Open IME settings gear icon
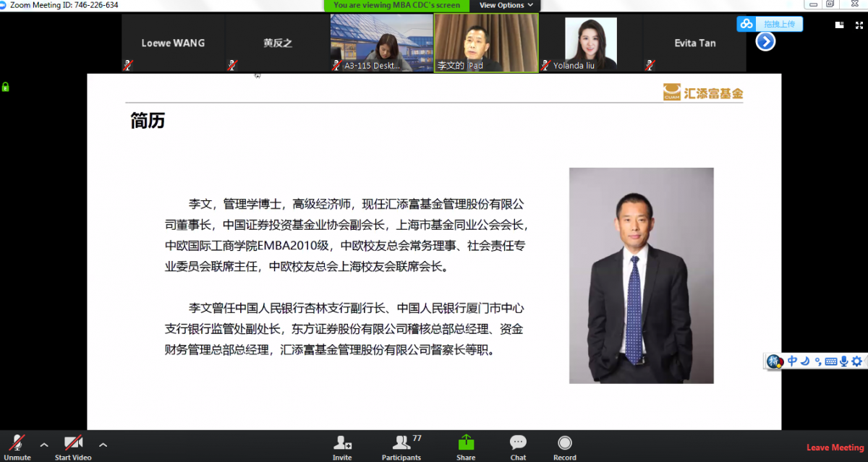 [x=856, y=361]
